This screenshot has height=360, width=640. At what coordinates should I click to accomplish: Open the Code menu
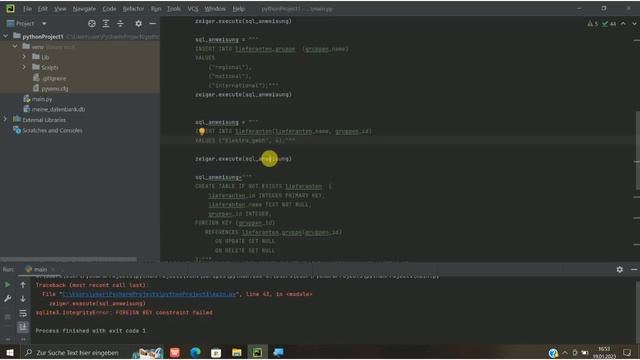coord(109,9)
